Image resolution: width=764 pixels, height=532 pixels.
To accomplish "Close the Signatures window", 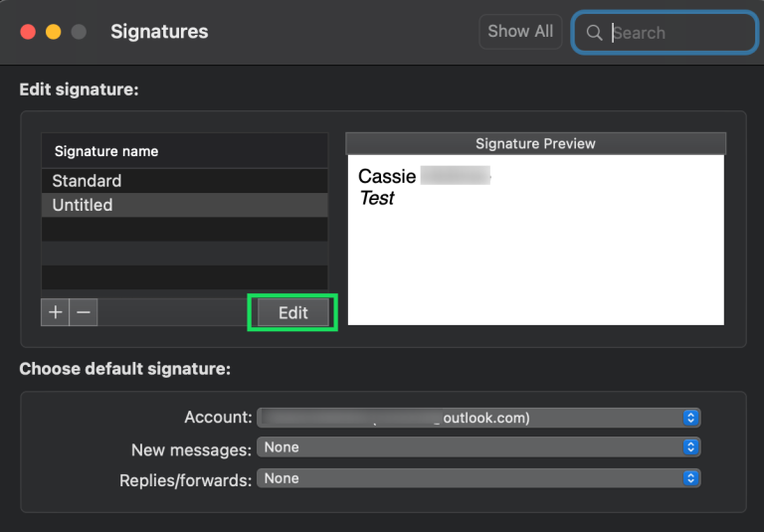I will (x=29, y=32).
